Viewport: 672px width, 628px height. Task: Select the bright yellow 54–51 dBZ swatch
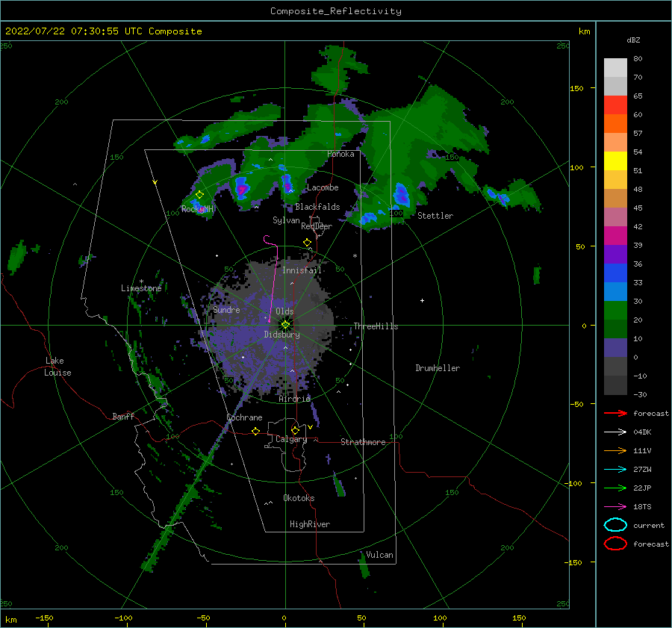615,161
